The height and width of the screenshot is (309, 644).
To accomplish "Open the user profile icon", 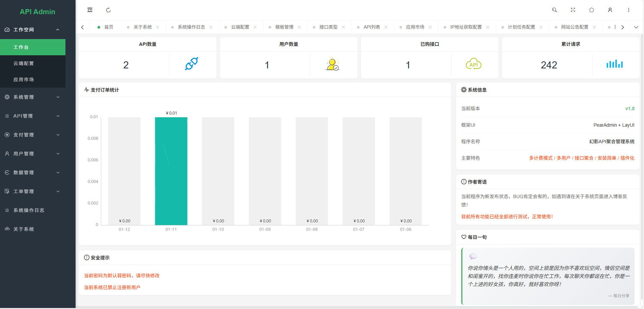I will point(610,10).
